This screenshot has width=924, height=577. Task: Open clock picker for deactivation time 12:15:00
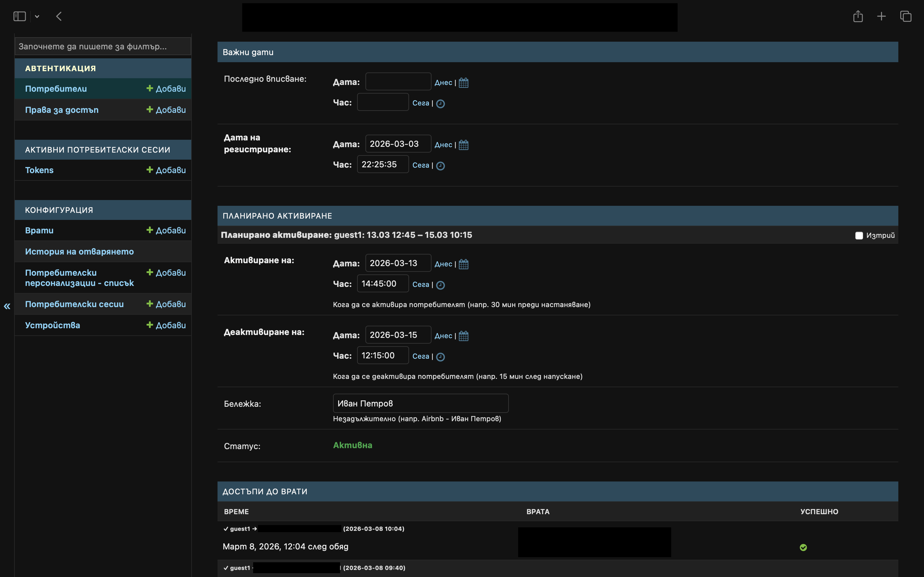[440, 357]
